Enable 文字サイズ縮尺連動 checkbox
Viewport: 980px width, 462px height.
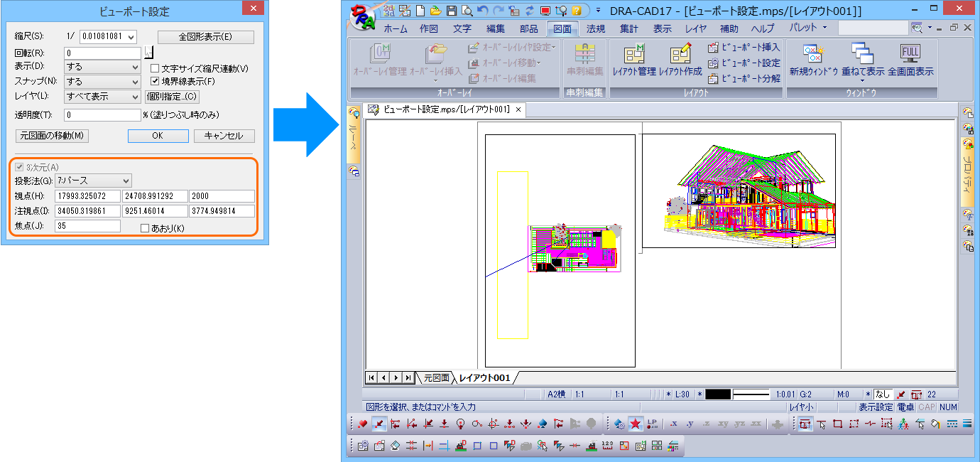[155, 69]
